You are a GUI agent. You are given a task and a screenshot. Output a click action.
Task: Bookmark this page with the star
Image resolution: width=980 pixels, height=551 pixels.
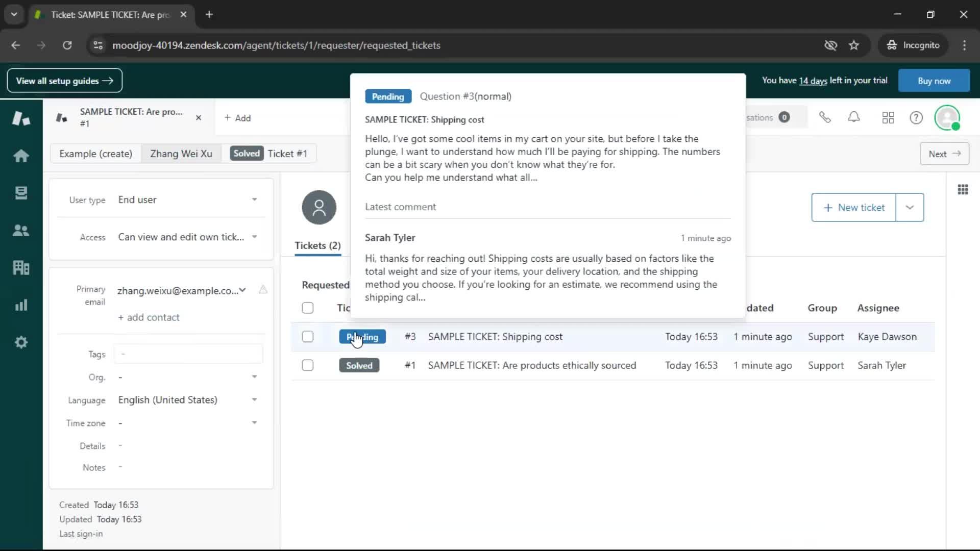point(854,45)
